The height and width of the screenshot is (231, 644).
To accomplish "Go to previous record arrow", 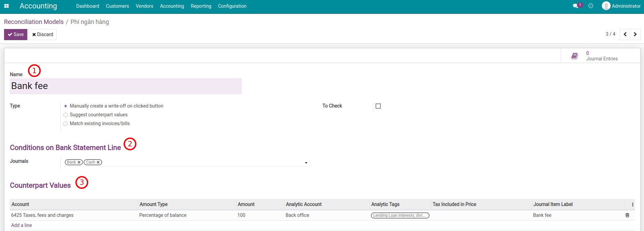I will [x=625, y=34].
